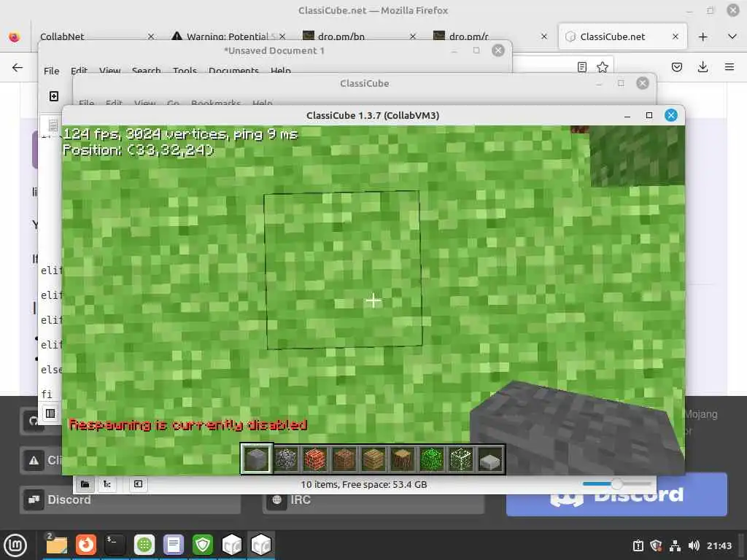Screen dimensions: 747x560
Task: Open a new Firefox tab
Action: coord(703,36)
